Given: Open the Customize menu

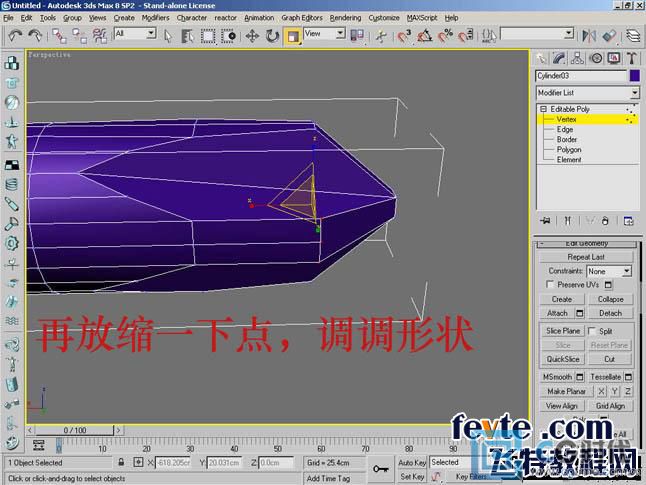Looking at the screenshot, I should tap(384, 18).
